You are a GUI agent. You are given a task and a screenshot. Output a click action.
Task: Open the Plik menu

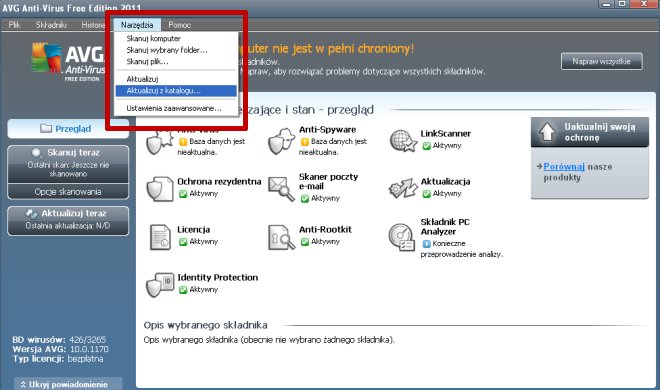click(x=14, y=25)
